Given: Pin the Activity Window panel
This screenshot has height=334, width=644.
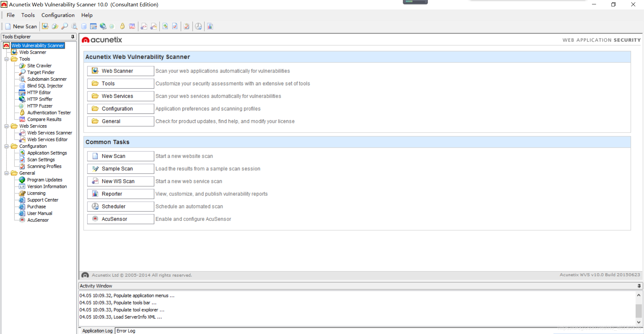Looking at the screenshot, I should tap(639, 286).
